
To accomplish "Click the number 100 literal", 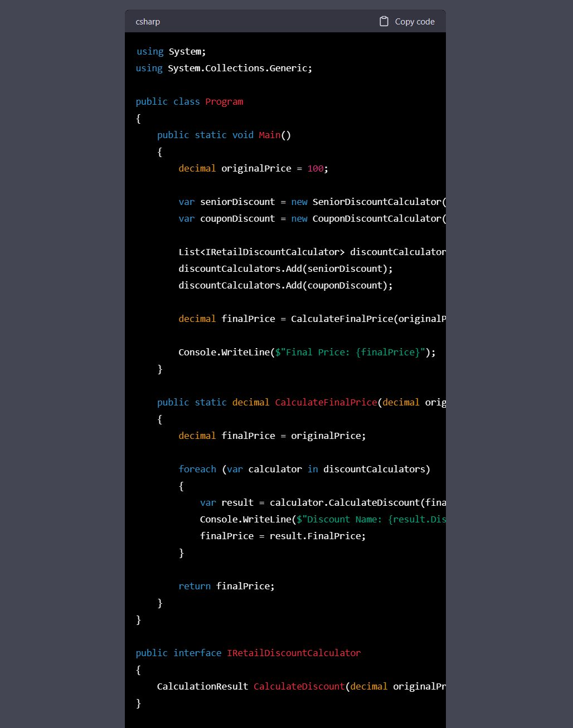I will point(315,168).
